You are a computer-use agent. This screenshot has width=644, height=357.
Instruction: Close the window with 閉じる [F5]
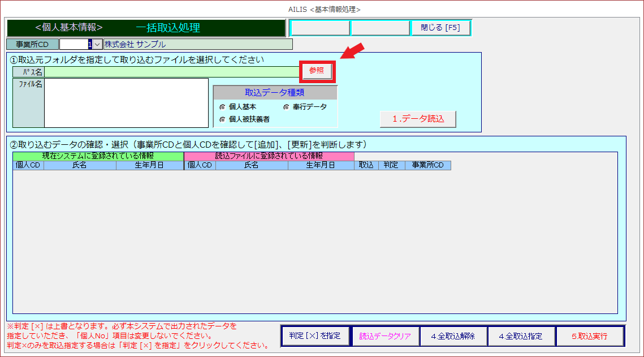(x=440, y=28)
